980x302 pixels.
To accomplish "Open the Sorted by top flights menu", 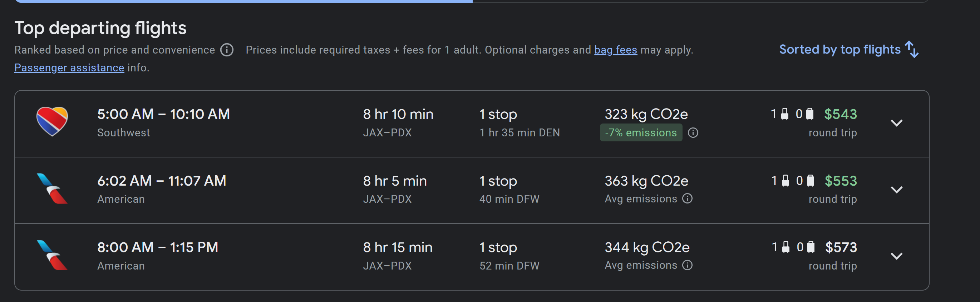I will pos(839,49).
